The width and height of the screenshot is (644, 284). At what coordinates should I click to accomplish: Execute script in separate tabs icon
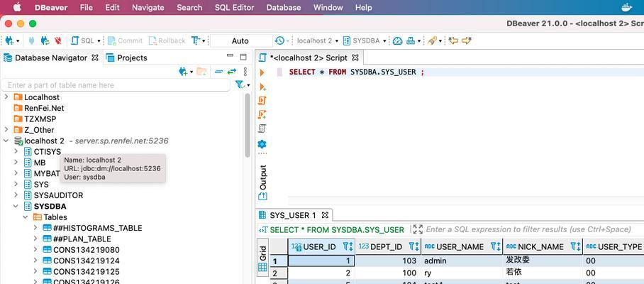point(262,114)
